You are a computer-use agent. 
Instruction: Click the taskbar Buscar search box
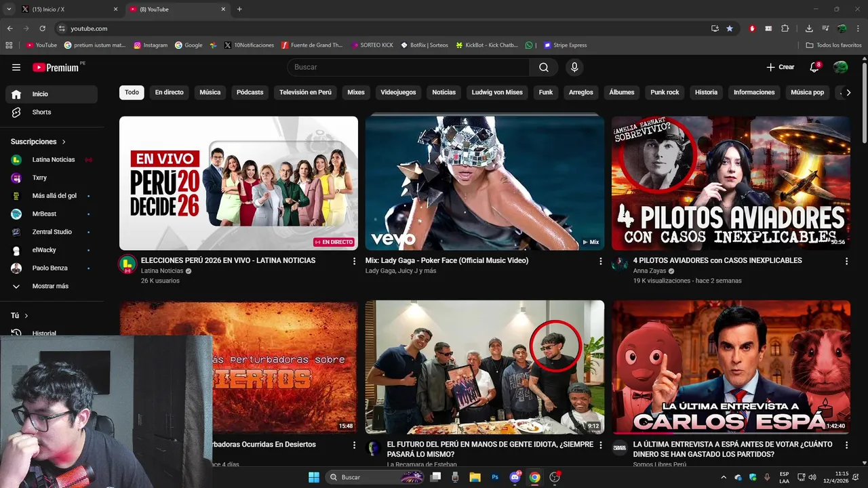pos(375,477)
